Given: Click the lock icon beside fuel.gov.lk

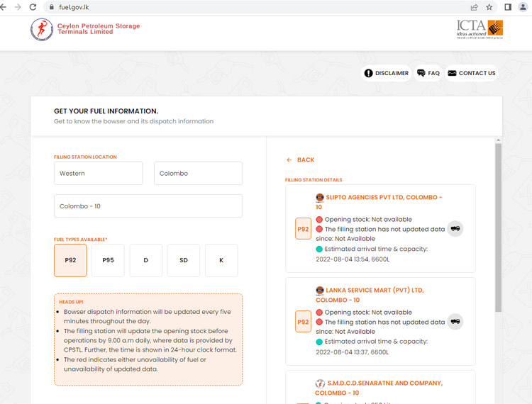Looking at the screenshot, I should 52,7.
